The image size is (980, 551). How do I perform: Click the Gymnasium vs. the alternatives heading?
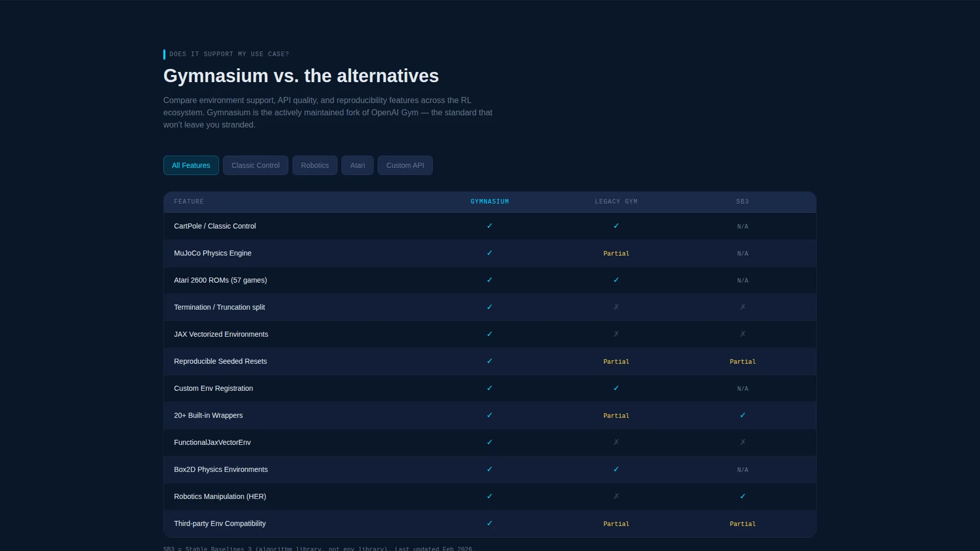[x=301, y=76]
